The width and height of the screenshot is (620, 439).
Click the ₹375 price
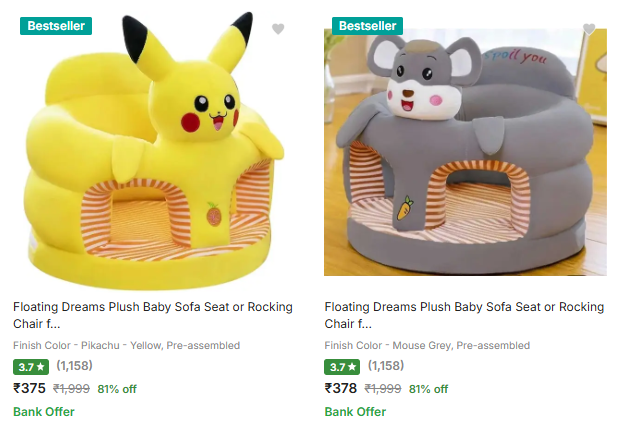click(30, 389)
